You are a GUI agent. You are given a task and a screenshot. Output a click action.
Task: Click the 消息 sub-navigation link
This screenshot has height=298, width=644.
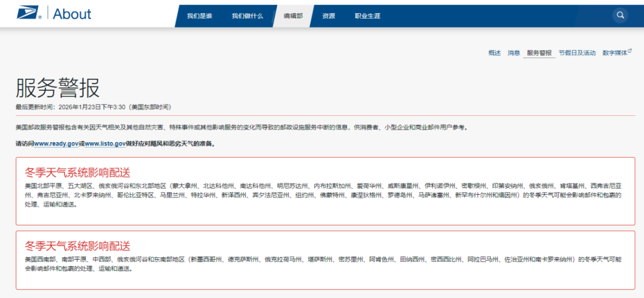coord(513,53)
